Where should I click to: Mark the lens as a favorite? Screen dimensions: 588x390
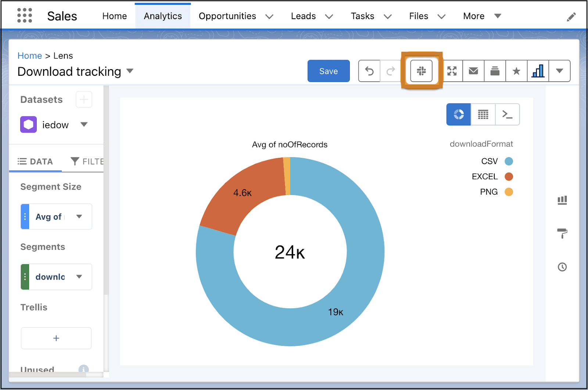pyautogui.click(x=516, y=71)
